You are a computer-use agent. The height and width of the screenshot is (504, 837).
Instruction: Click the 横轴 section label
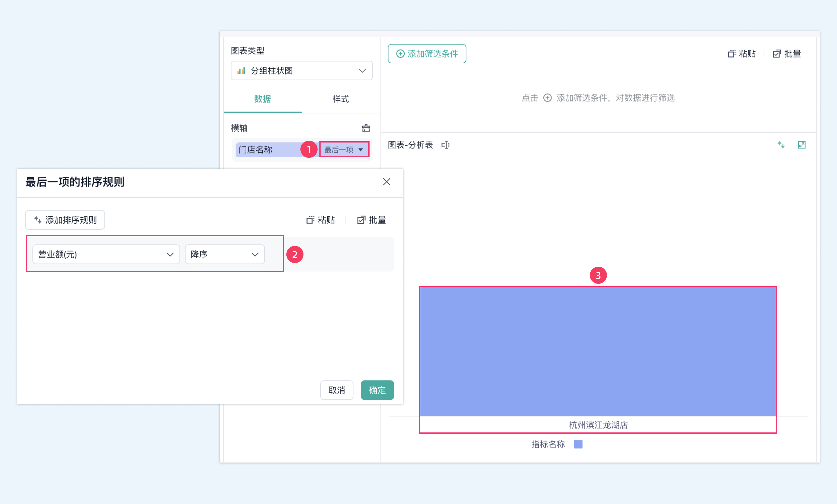(239, 128)
